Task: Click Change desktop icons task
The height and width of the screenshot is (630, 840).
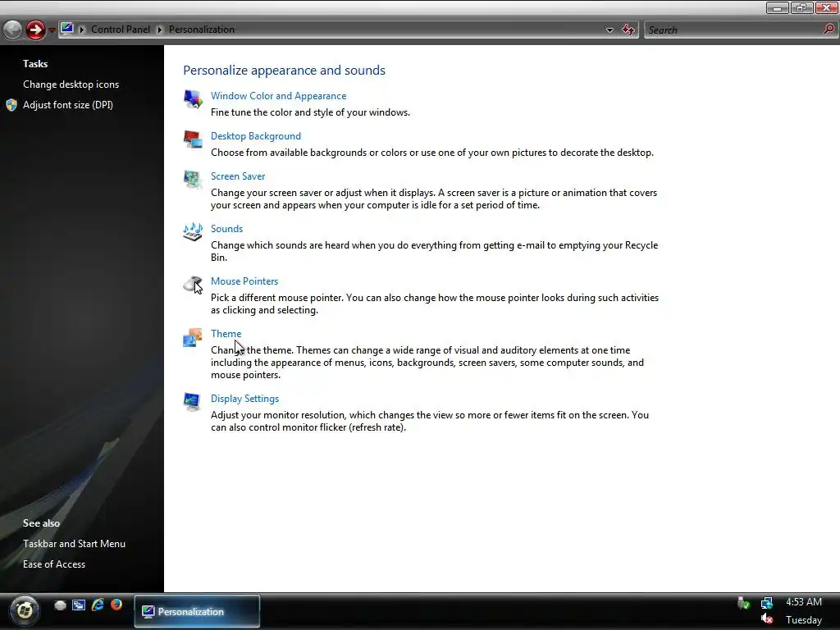Action: pos(71,84)
